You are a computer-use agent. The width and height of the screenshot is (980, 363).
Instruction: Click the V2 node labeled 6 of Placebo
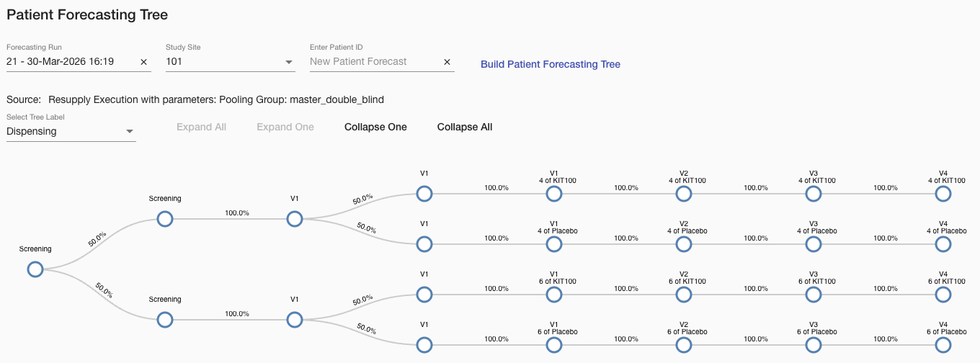(x=683, y=345)
